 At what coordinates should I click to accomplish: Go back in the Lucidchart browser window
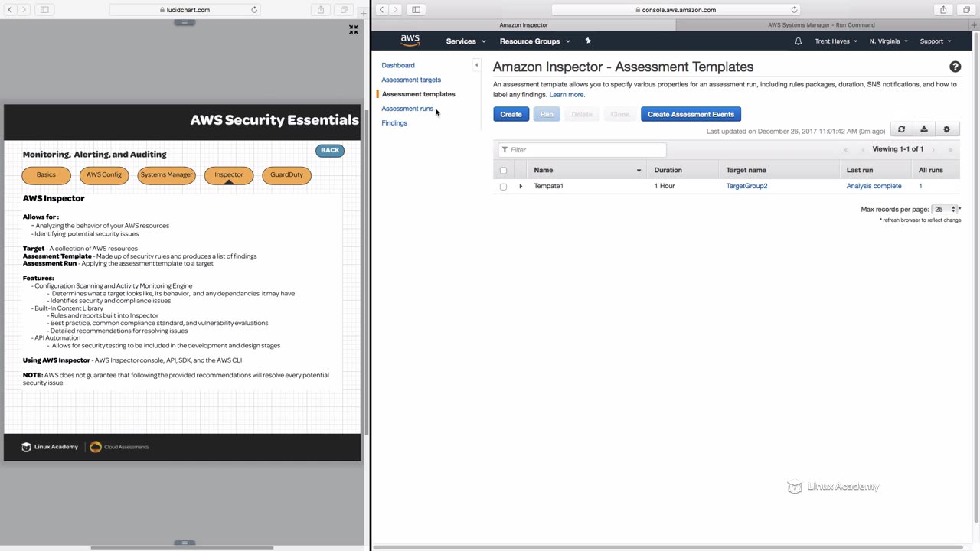tap(10, 10)
